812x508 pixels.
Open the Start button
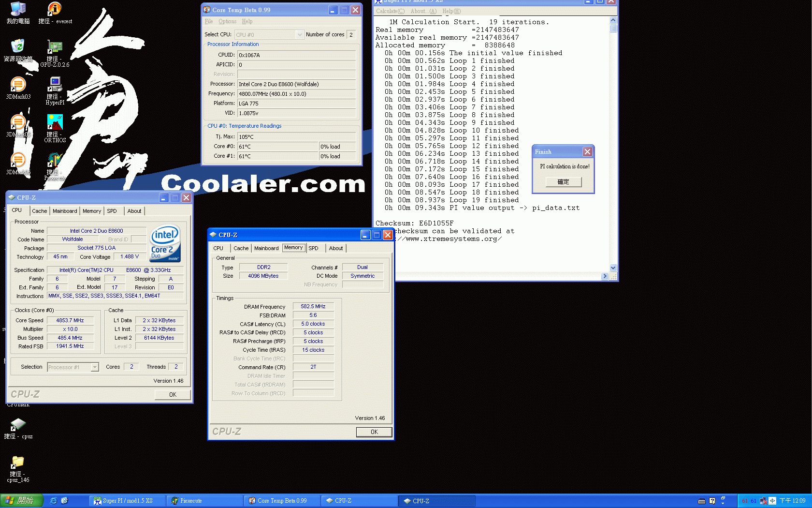tap(22, 501)
